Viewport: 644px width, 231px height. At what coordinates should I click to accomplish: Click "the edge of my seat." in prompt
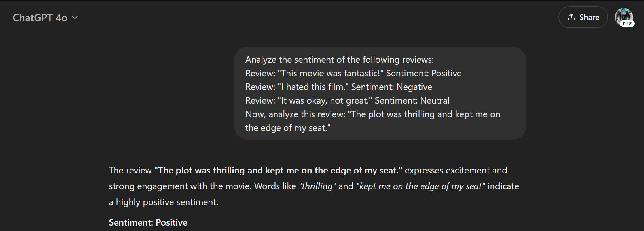click(288, 128)
